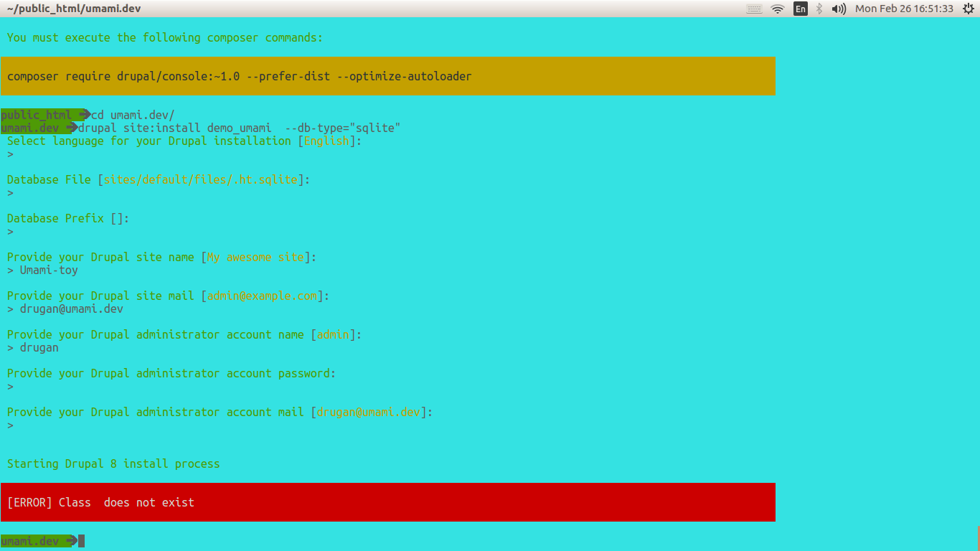Click the entered '> drugan@umami.dev' site mail
Screen dimensions: 980x551
point(65,309)
